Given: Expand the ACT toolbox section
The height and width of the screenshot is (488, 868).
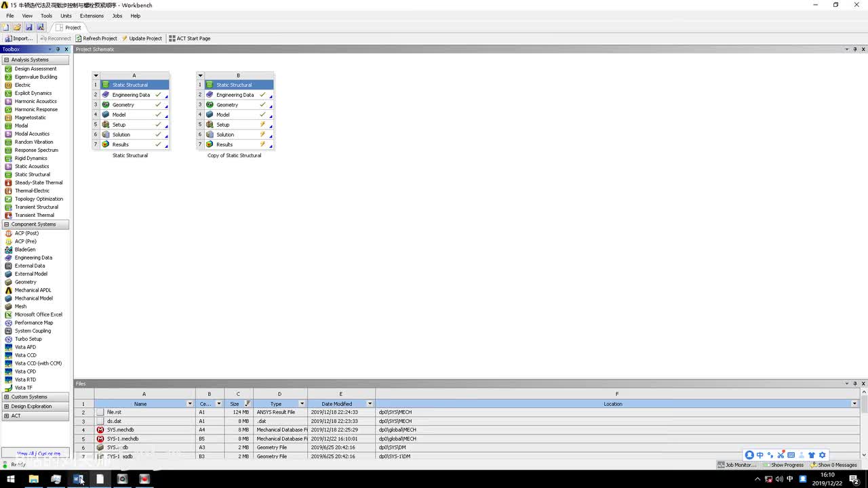Looking at the screenshot, I should pyautogui.click(x=6, y=416).
